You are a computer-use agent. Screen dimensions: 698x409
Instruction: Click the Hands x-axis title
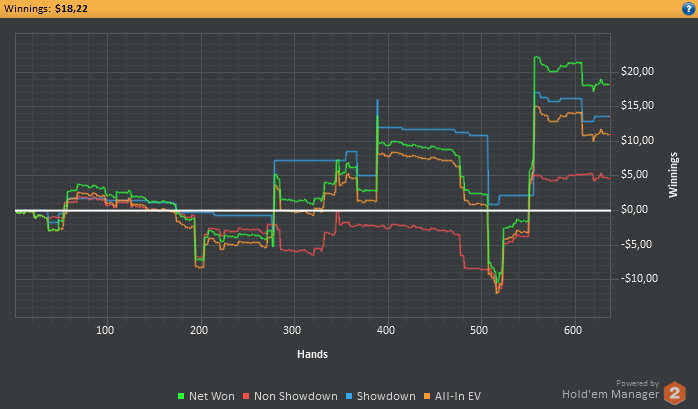click(x=312, y=354)
